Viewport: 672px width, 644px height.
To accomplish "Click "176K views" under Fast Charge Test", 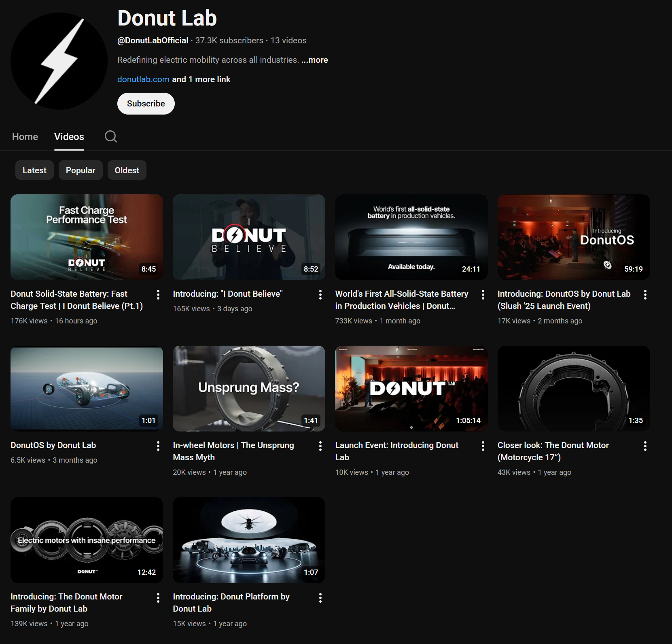I will click(29, 321).
